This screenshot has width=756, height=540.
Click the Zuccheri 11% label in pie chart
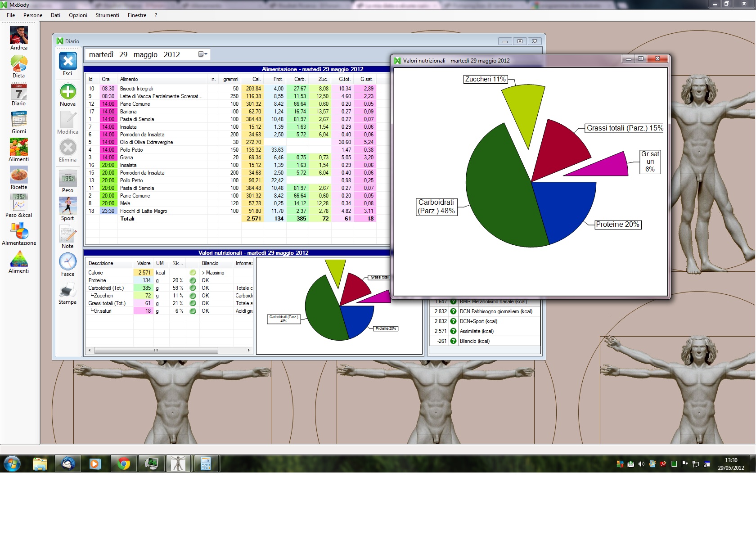(x=486, y=79)
